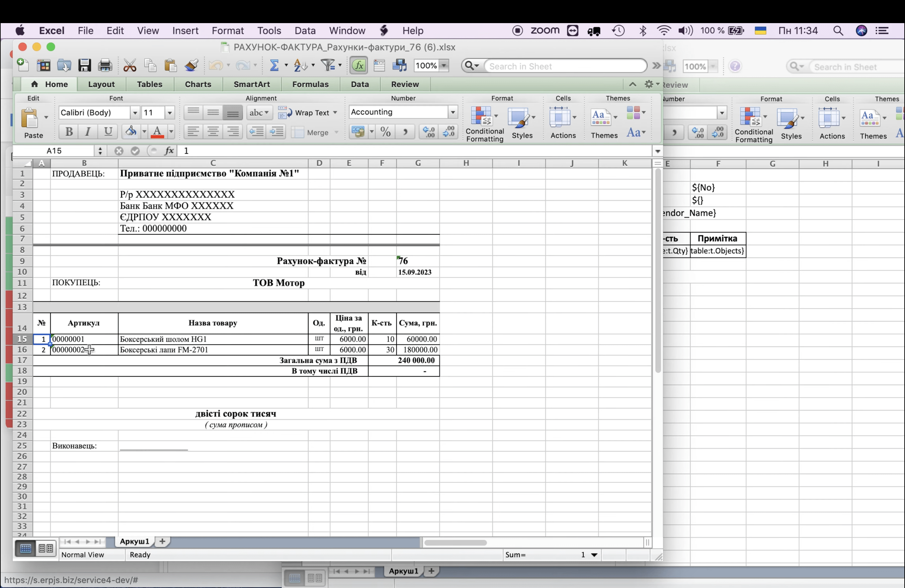
Task: Click the Cut scissors icon
Action: (x=130, y=66)
